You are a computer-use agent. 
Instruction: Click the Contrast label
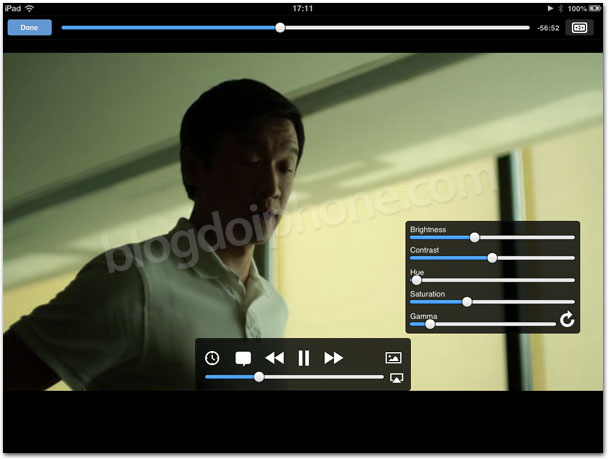(x=424, y=250)
